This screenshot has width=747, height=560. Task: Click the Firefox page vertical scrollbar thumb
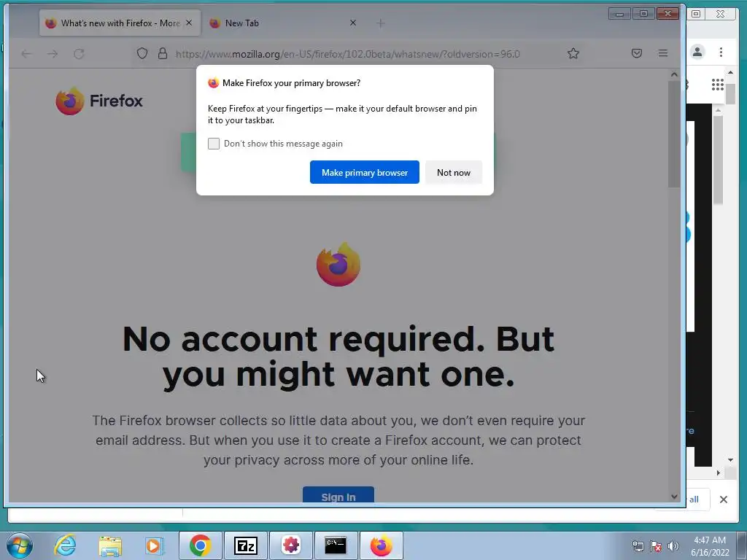(673, 134)
